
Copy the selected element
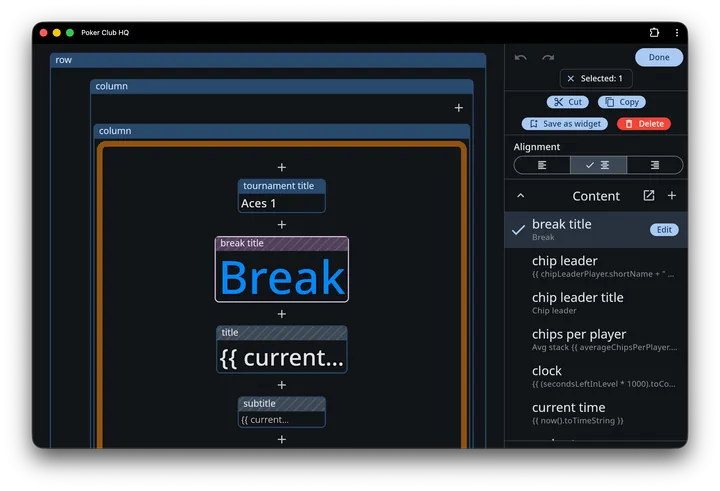622,102
